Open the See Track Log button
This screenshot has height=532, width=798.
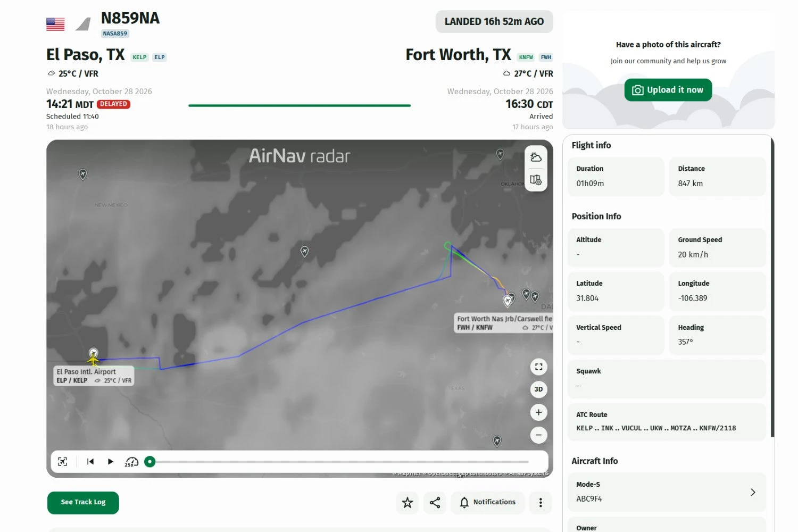(83, 503)
